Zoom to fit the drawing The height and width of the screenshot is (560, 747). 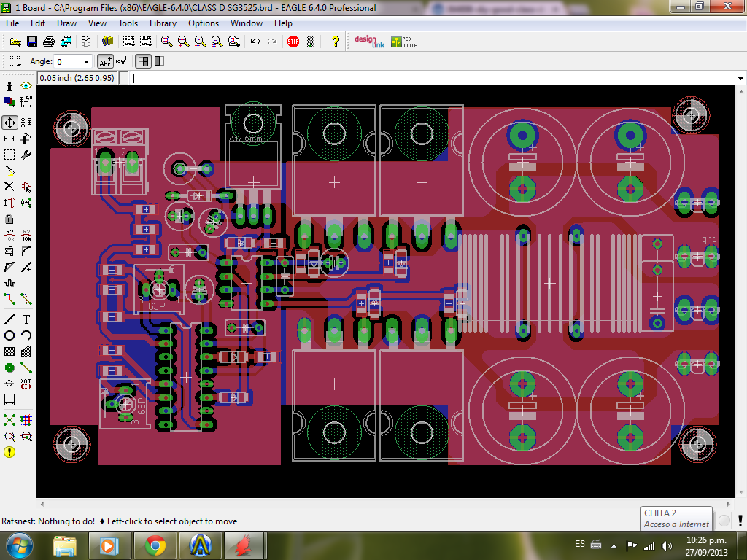point(167,42)
